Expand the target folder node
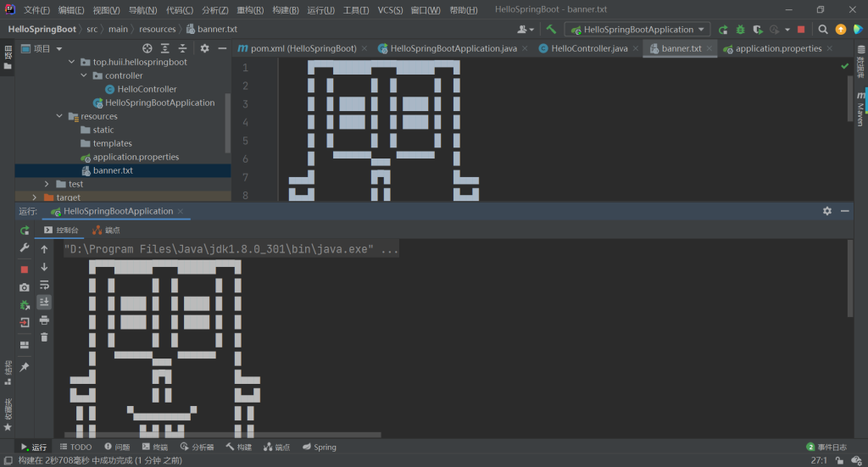Screen dimensions: 868x467 coord(35,197)
